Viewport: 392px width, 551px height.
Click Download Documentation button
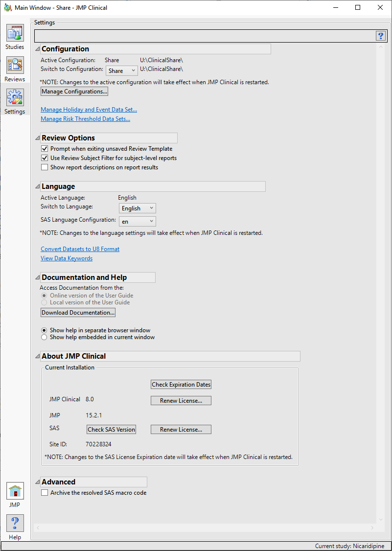78,312
